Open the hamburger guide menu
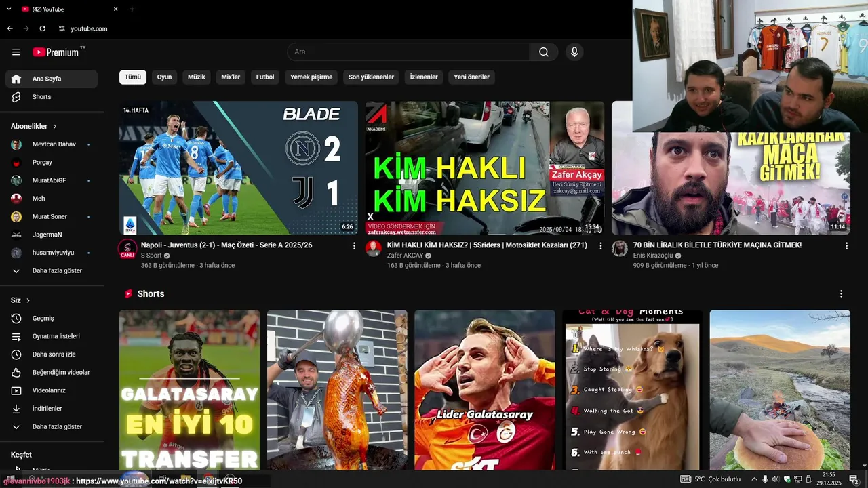868x488 pixels. click(x=16, y=52)
